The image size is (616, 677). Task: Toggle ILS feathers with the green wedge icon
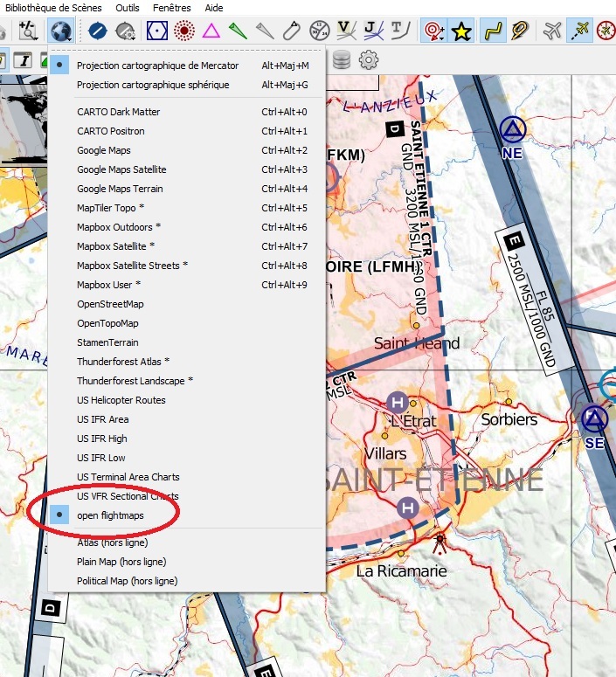click(238, 31)
